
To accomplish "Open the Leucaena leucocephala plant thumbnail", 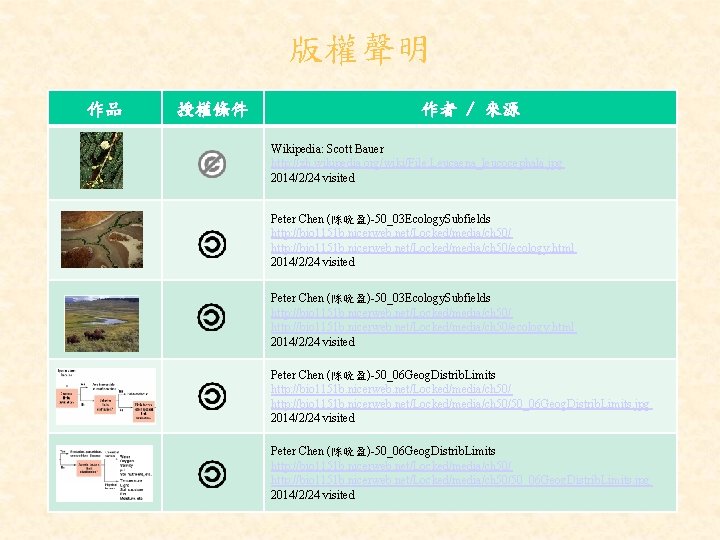I will coord(101,160).
